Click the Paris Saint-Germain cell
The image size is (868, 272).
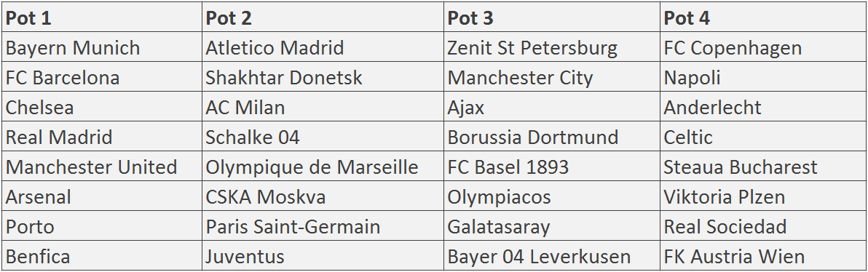323,227
